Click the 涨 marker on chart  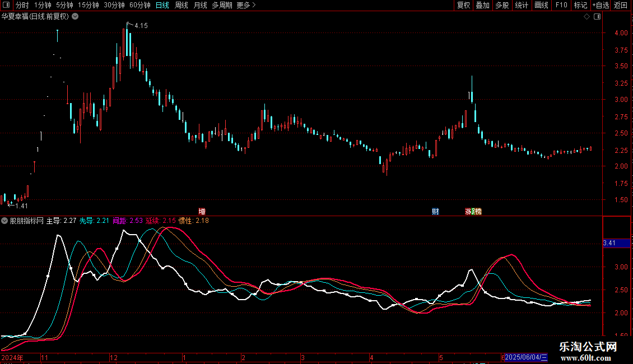coord(468,212)
